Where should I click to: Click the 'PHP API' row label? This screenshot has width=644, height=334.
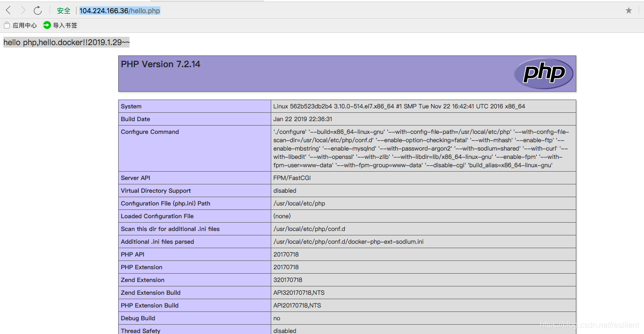click(x=132, y=255)
